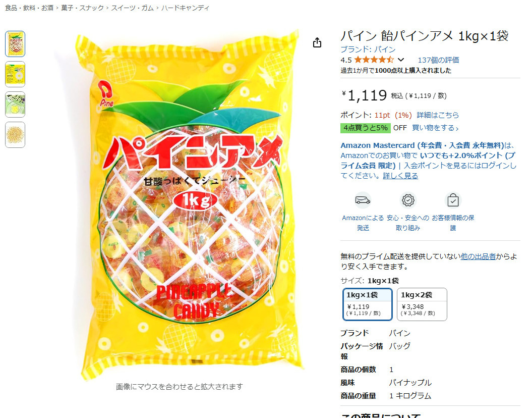Click the Amazon delivery truck icon
Image resolution: width=532 pixels, height=418 pixels.
(x=363, y=200)
